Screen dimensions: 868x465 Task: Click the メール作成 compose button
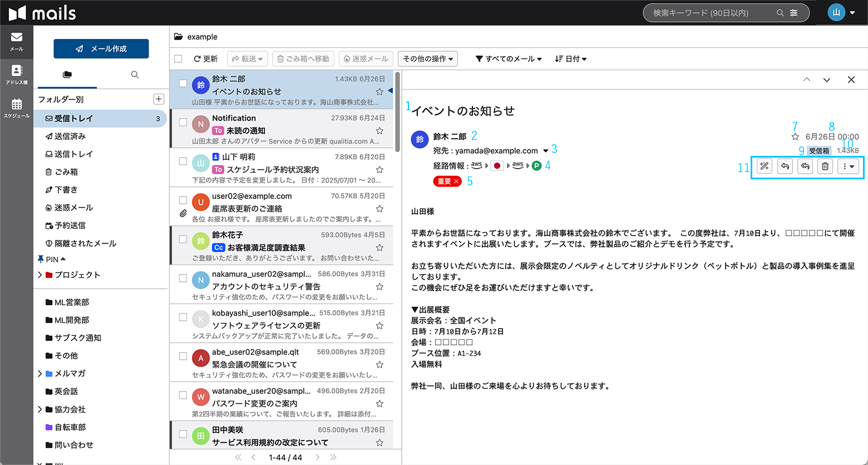(101, 49)
